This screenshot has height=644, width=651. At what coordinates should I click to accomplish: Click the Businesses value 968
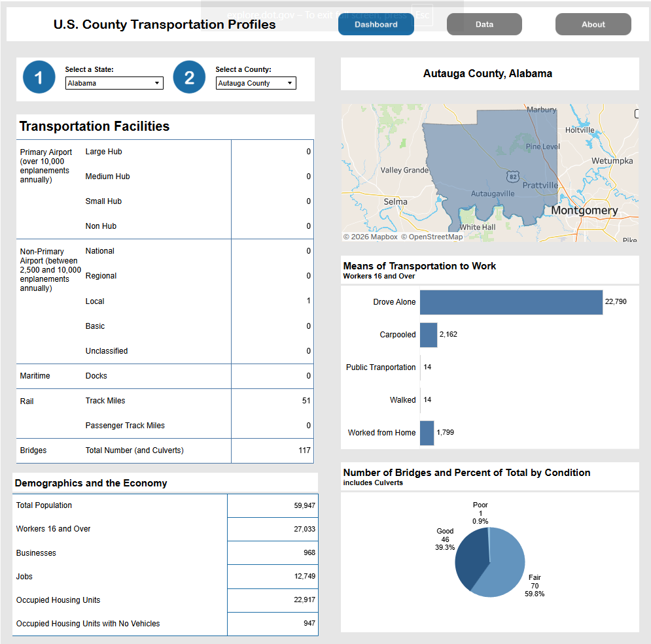pyautogui.click(x=309, y=552)
